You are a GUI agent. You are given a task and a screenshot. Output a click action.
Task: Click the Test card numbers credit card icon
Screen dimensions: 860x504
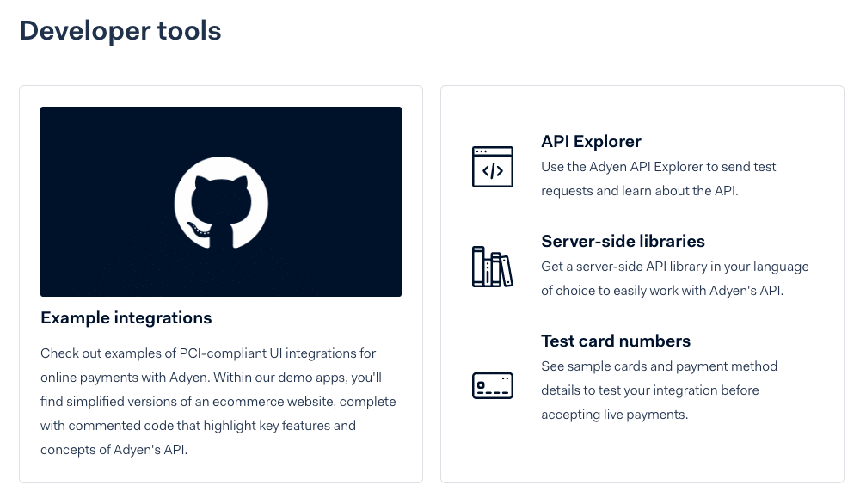(x=492, y=384)
